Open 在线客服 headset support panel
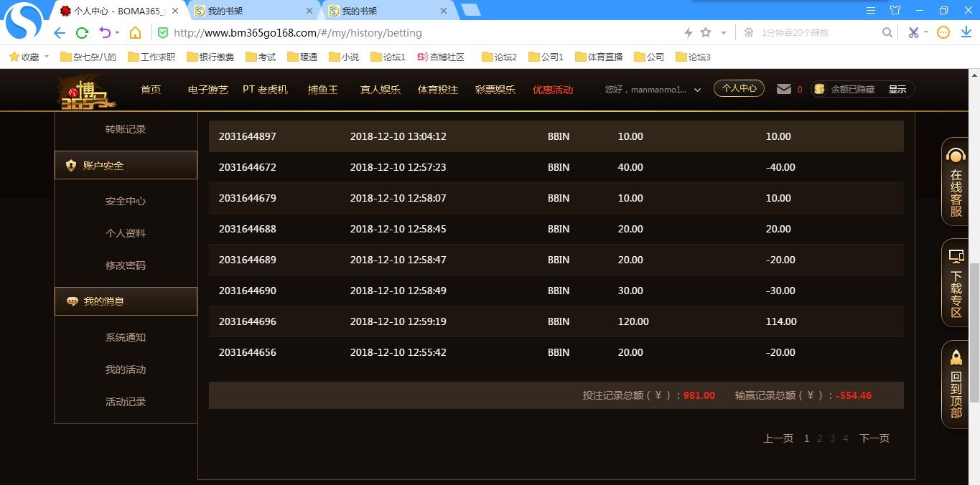 tap(956, 182)
